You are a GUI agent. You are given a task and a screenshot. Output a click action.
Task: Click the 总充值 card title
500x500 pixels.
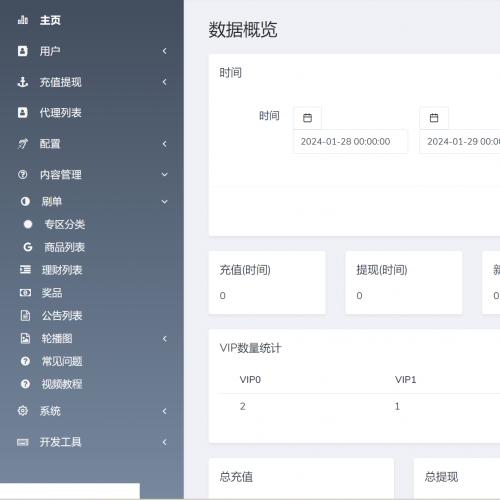coord(236,477)
